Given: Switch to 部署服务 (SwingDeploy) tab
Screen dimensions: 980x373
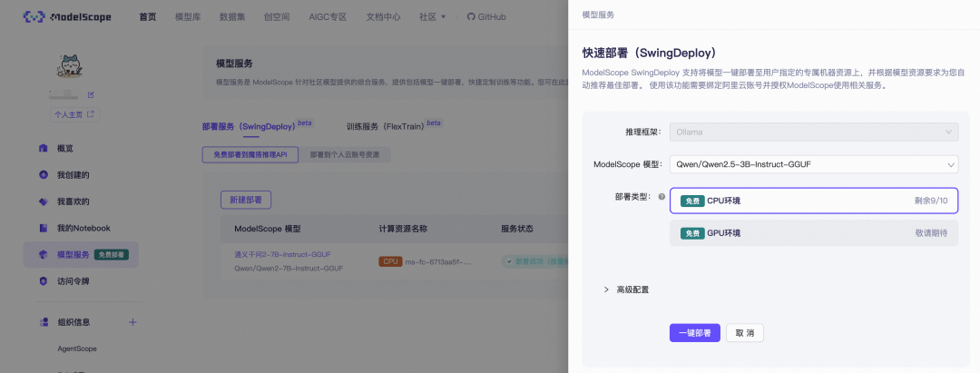Looking at the screenshot, I should (249, 126).
